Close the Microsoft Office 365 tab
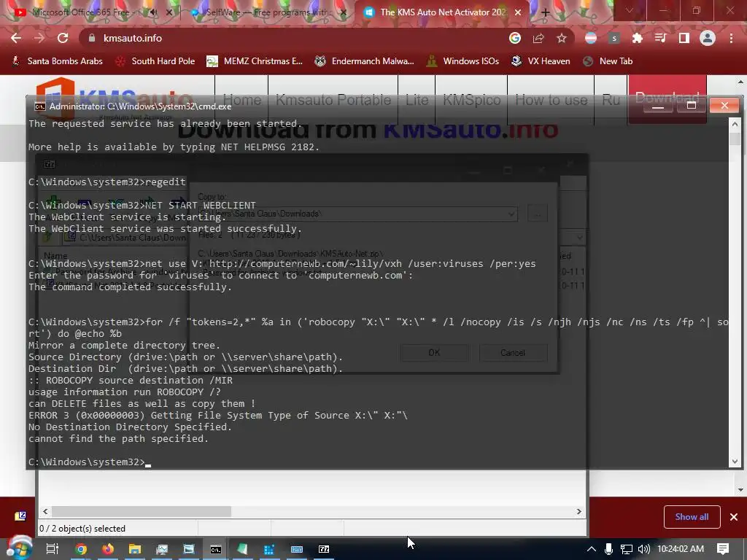This screenshot has width=747, height=560. click(169, 12)
